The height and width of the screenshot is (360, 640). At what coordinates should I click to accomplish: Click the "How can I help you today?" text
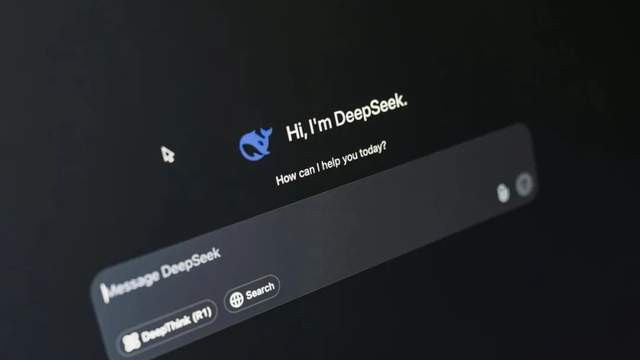(331, 163)
